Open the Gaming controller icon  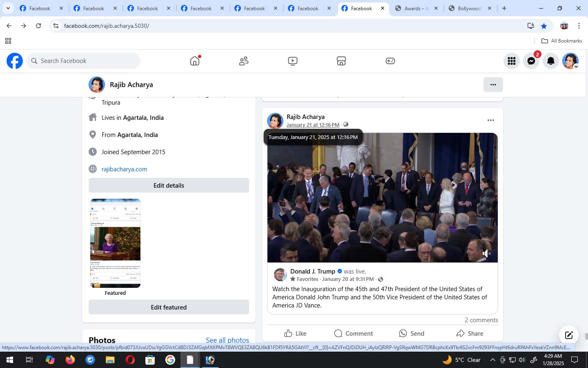(x=390, y=61)
